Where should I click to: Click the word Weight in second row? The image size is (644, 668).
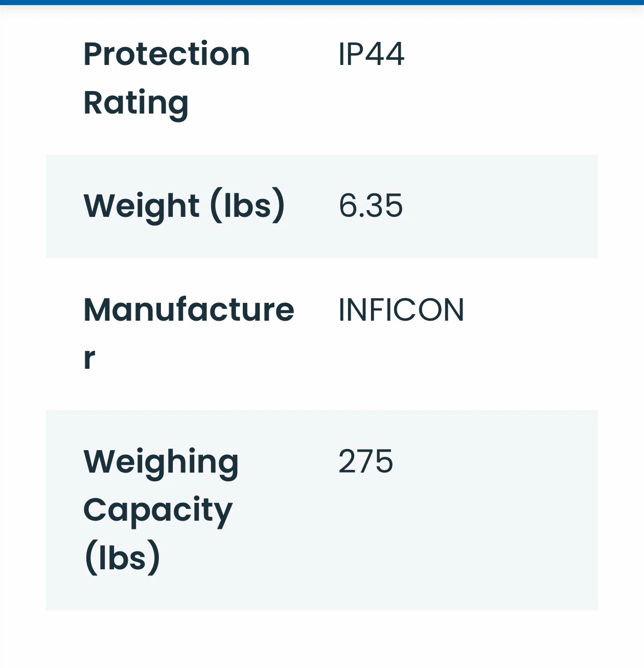click(x=141, y=207)
